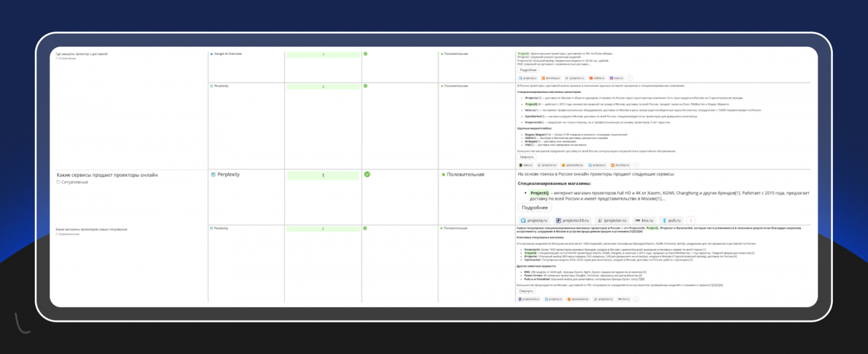
Task: Click green check icon in 'Какие магазины' row
Action: point(365,228)
